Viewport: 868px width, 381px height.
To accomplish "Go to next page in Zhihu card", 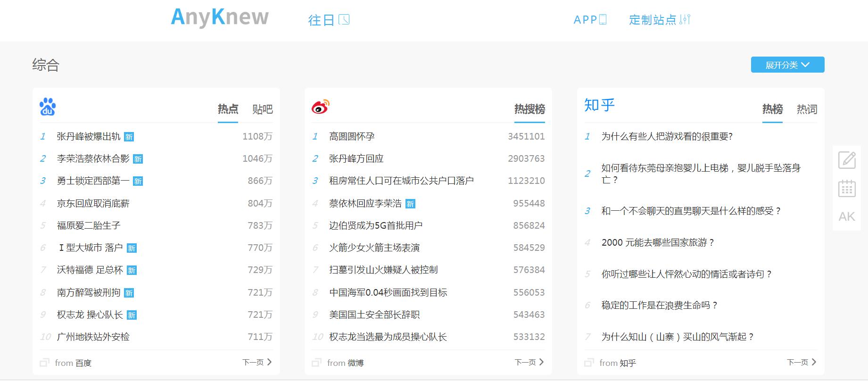I will pos(802,362).
